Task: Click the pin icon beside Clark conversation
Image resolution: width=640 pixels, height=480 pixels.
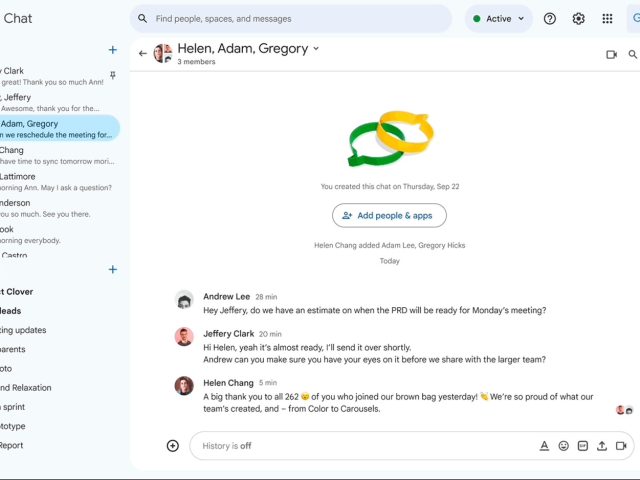Action: point(113,75)
